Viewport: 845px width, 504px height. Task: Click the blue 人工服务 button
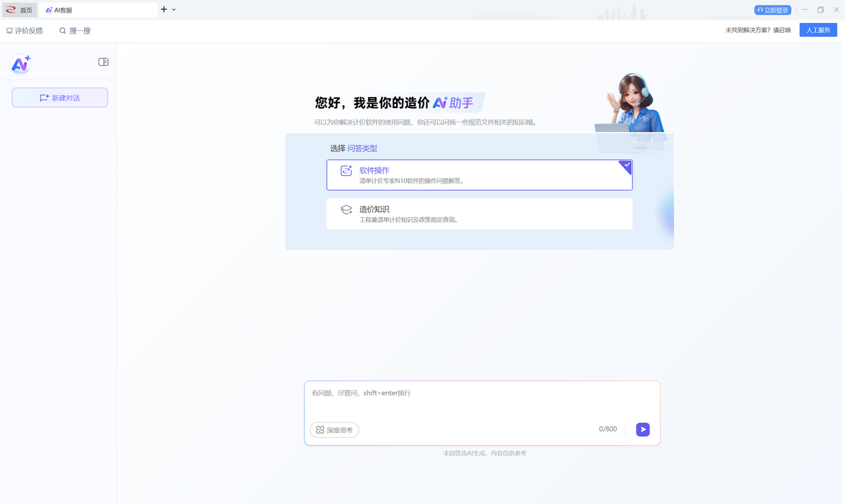click(818, 30)
